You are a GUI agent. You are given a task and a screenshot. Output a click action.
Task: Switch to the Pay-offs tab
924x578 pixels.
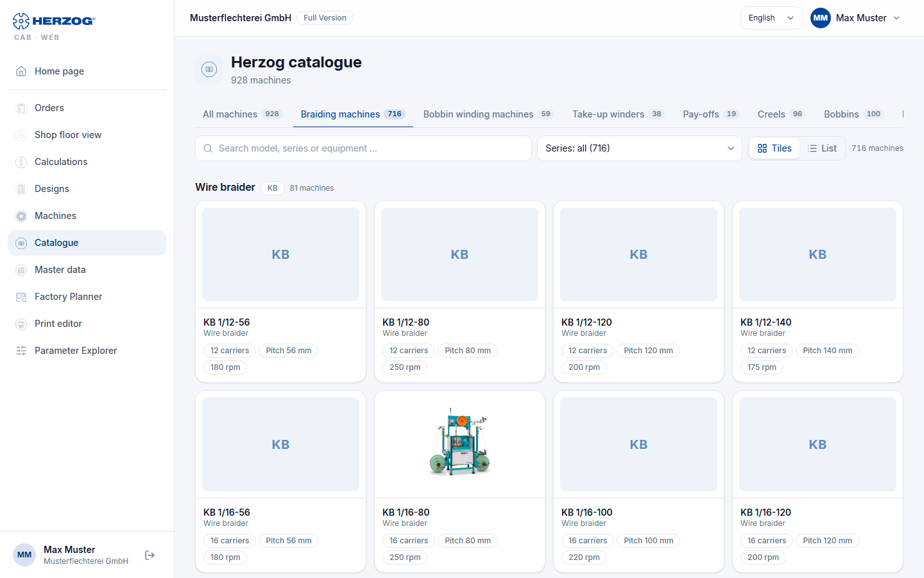pos(711,114)
